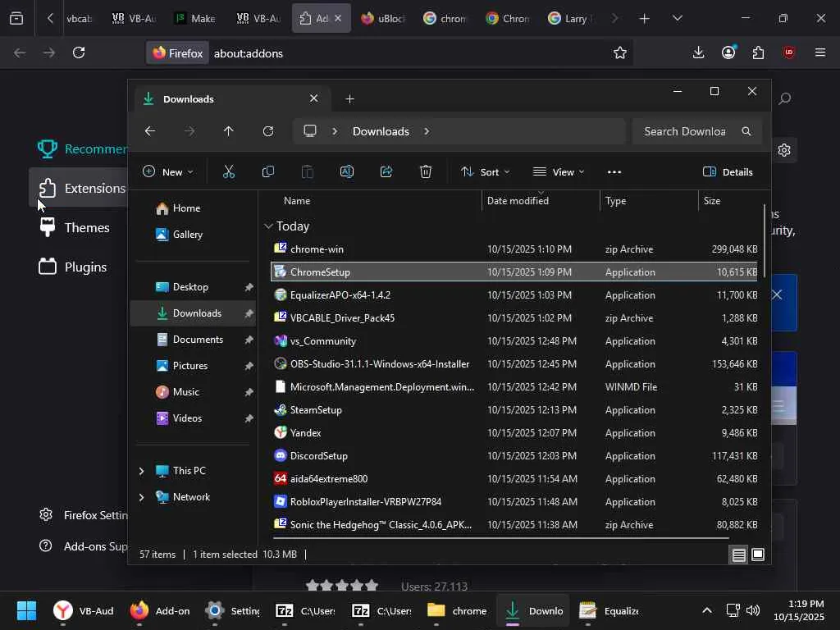Switch to the Larry Firefox tab
The height and width of the screenshot is (630, 840).
click(x=571, y=18)
